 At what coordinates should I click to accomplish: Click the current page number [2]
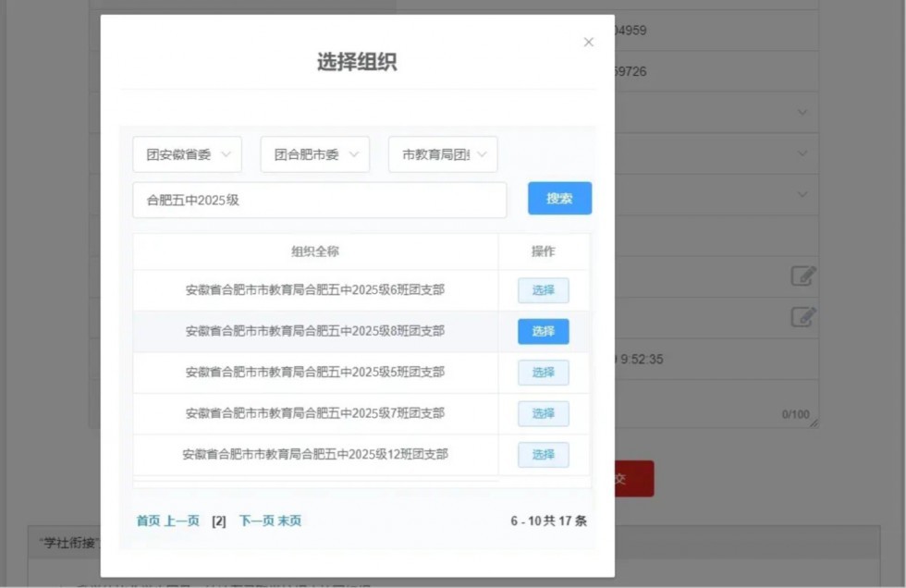coord(219,521)
